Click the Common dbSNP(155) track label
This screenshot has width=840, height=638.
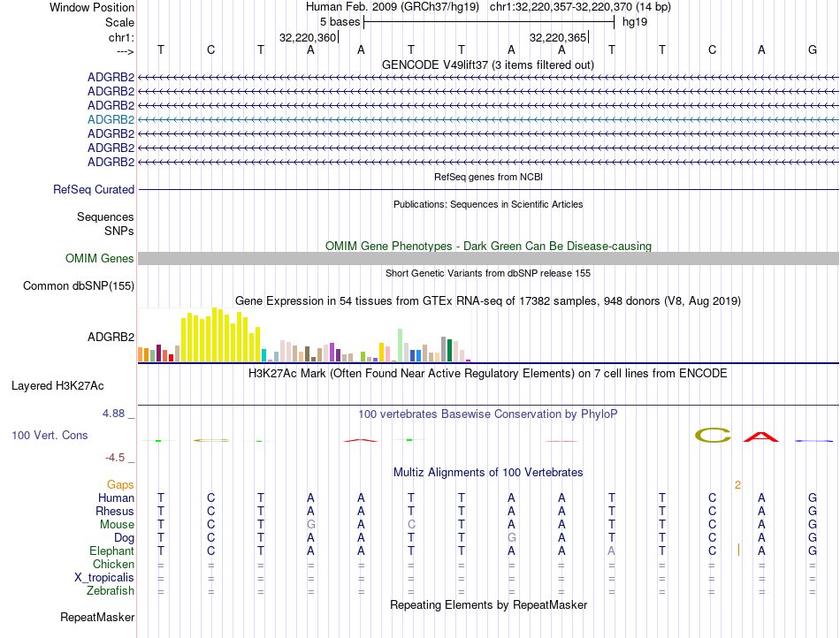[x=79, y=285]
